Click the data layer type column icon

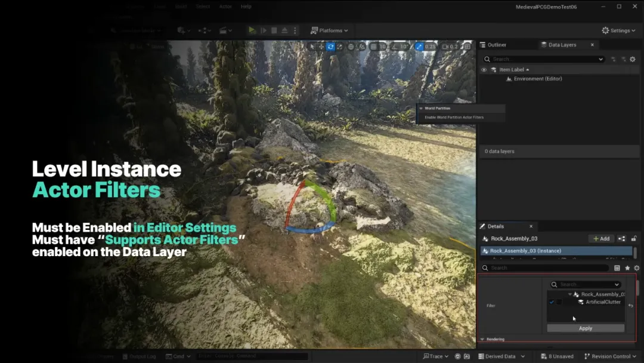(x=494, y=70)
